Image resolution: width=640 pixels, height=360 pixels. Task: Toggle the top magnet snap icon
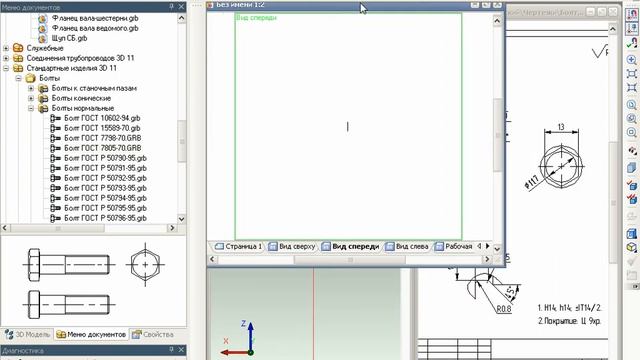pos(631,15)
